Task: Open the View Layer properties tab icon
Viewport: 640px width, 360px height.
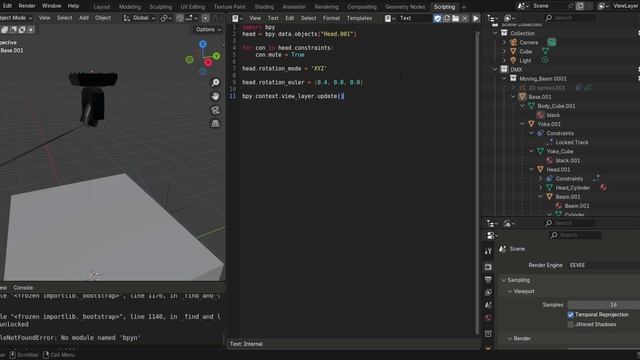Action: [488, 292]
